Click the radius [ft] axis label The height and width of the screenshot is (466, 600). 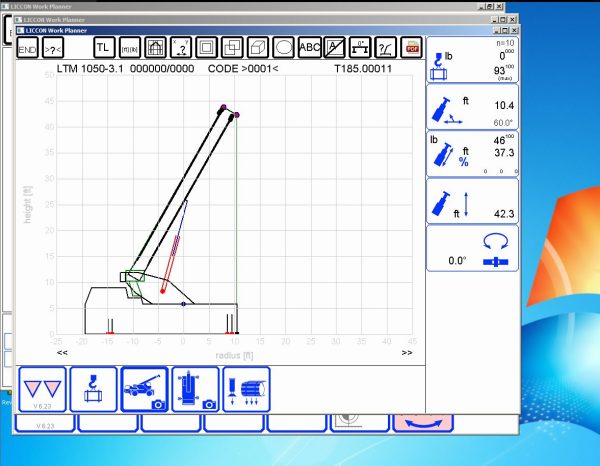pos(234,355)
